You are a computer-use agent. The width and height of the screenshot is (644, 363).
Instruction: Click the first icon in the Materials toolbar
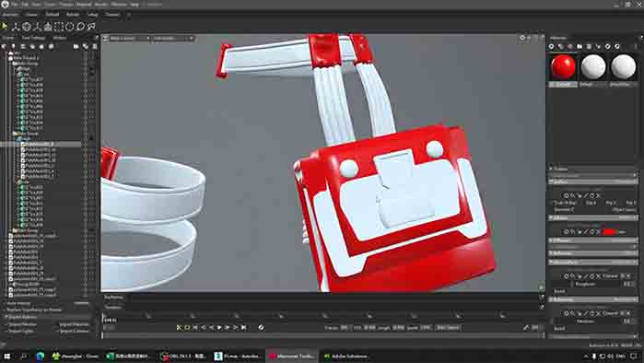(x=551, y=47)
